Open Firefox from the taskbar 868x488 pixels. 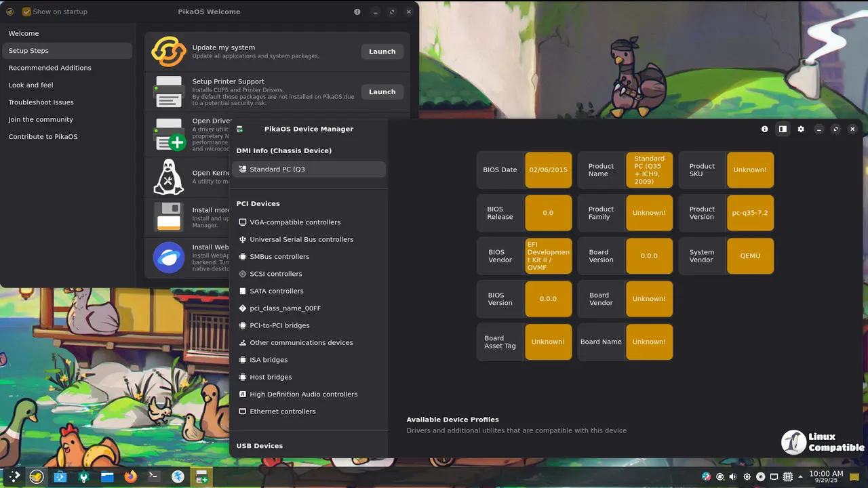click(x=130, y=476)
